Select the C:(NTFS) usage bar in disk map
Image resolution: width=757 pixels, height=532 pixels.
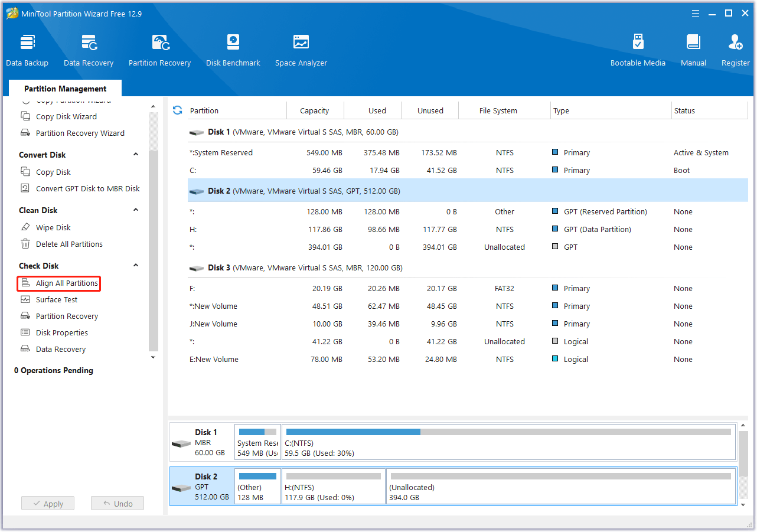click(508, 432)
